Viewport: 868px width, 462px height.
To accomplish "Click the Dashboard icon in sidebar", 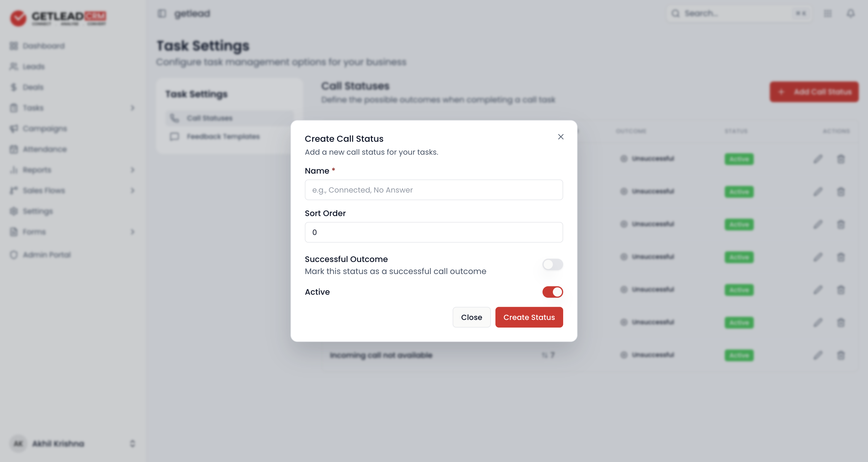I will click(14, 46).
